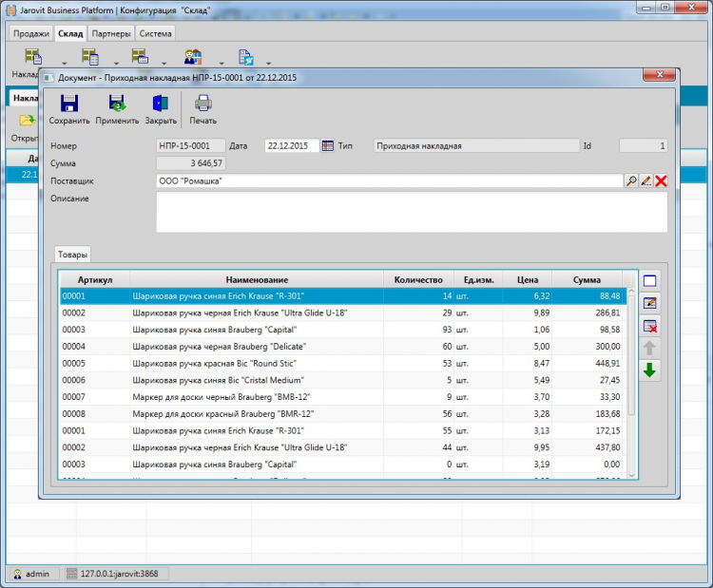The height and width of the screenshot is (588, 713).
Task: Click the pencil icon to edit Поставщик
Action: click(x=646, y=181)
